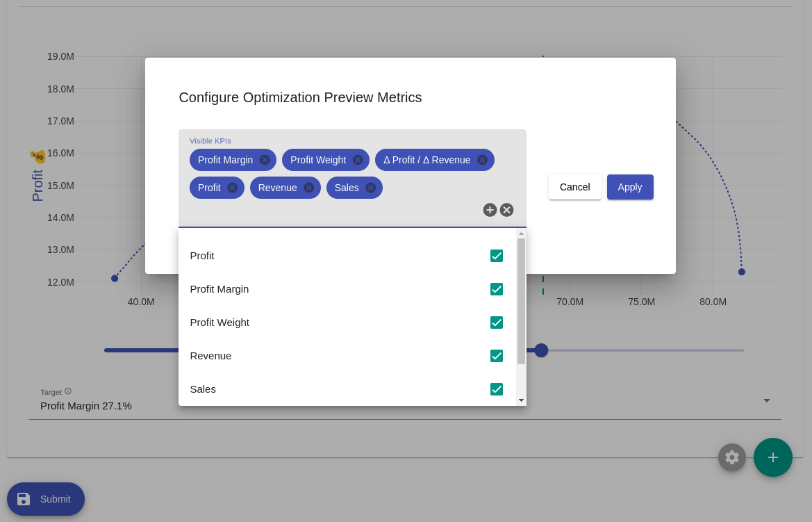Uncheck the Profit Weight checkbox
Image resolution: width=812 pixels, height=522 pixels.
tap(496, 323)
